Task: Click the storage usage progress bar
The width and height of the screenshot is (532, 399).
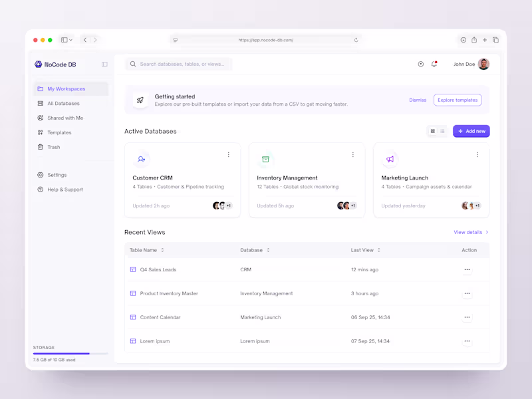Action: 70,353
